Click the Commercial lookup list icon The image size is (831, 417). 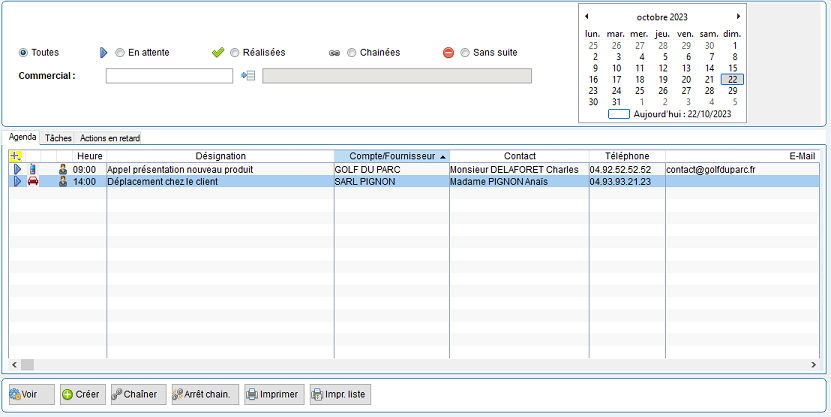(249, 76)
